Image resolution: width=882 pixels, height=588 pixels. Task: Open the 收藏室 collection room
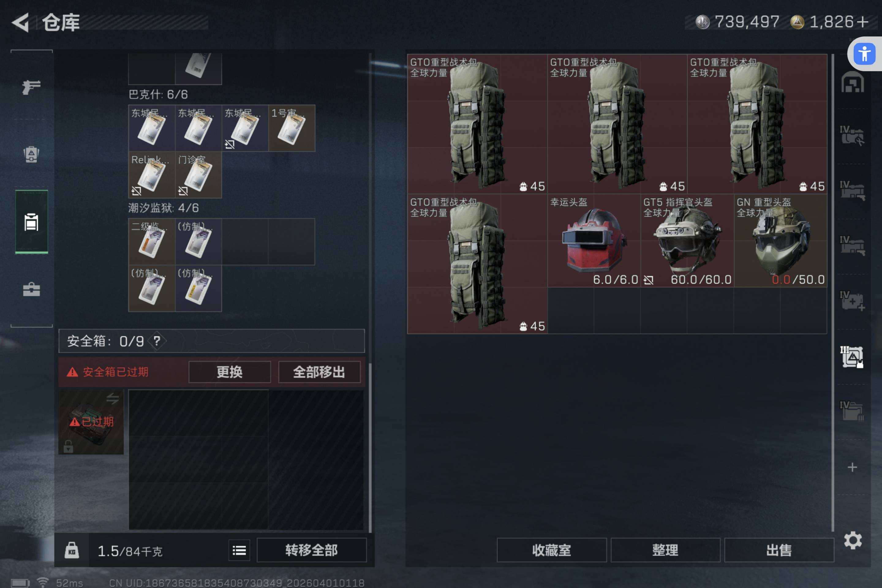[552, 550]
